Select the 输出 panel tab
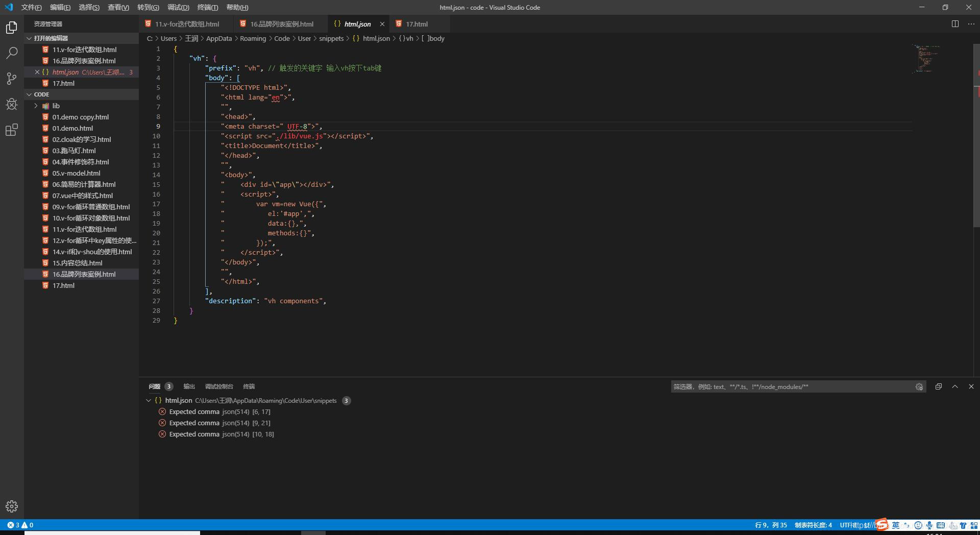This screenshot has height=535, width=980. pos(189,386)
